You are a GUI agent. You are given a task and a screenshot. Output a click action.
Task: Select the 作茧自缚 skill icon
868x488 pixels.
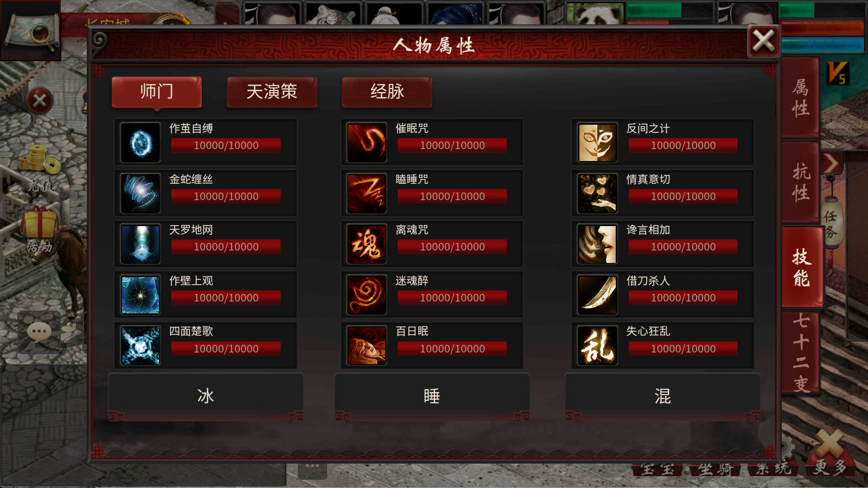140,143
